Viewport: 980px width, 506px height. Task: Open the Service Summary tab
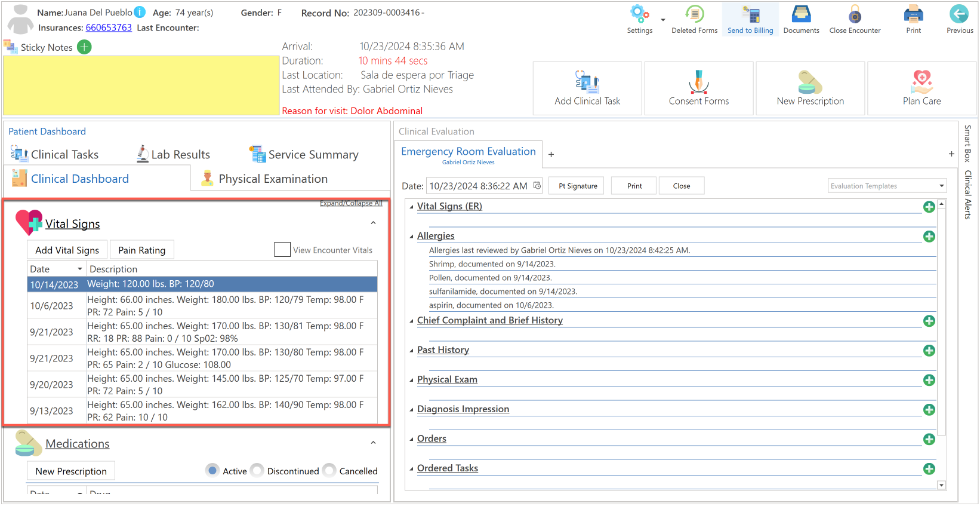[x=304, y=154]
